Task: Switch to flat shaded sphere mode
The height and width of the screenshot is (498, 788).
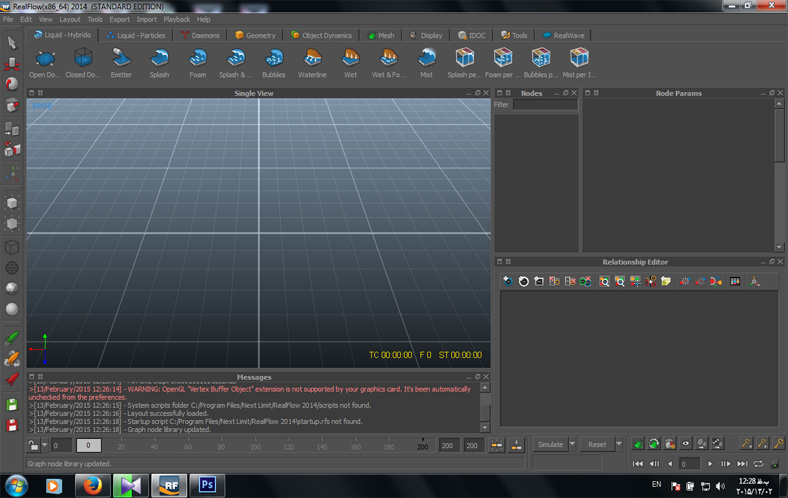Action: coord(12,288)
